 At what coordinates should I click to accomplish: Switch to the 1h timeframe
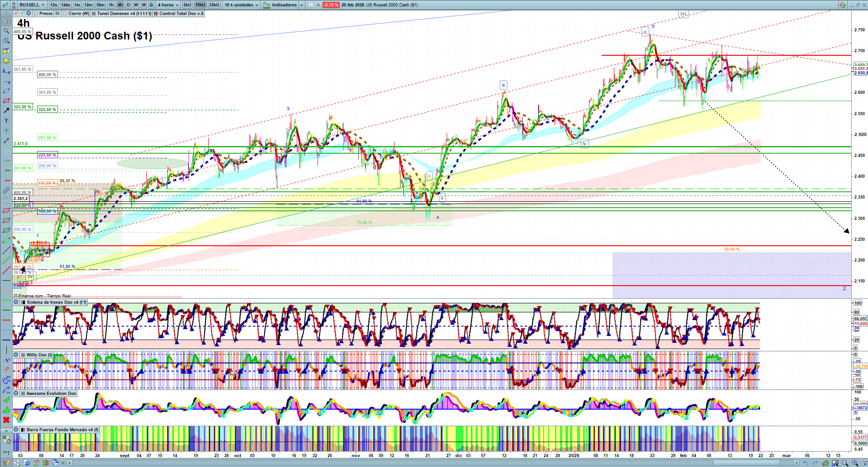pyautogui.click(x=111, y=5)
